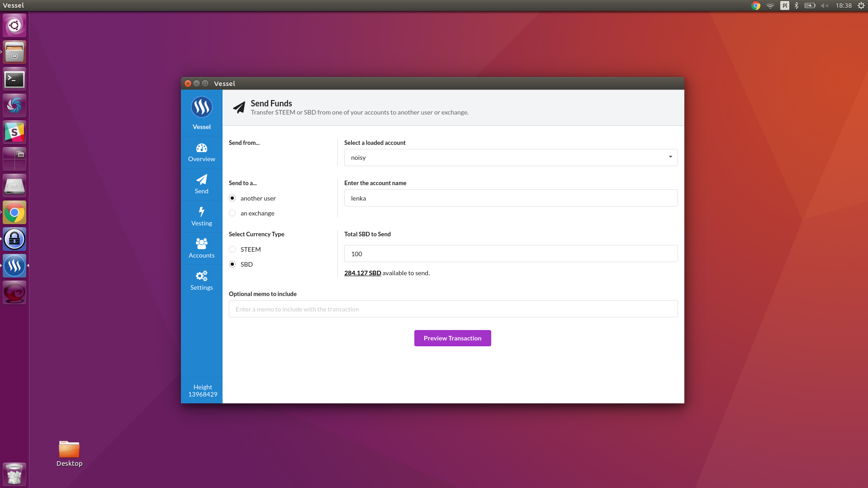868x488 pixels.
Task: Open Wi-Fi network menu in top panel
Action: (x=770, y=5)
